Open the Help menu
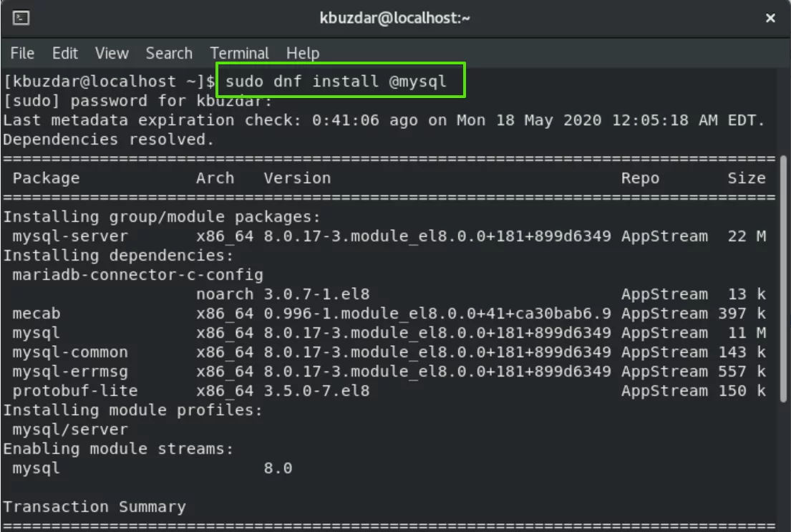The image size is (791, 532). click(x=303, y=53)
